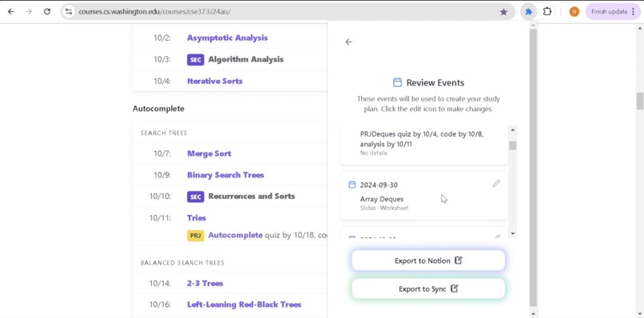Viewport: 644px width, 318px height.
Task: Click Slides · Worksheet details text
Action: (x=384, y=208)
